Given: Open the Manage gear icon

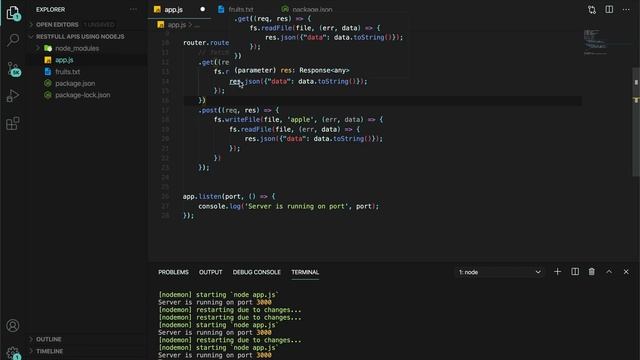Looking at the screenshot, I should point(13,352).
